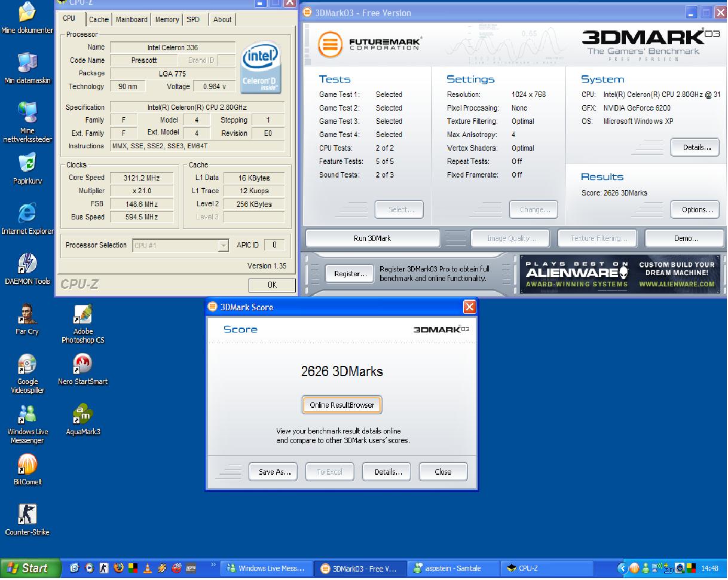Click OK in the CPU-Z window

[272, 285]
